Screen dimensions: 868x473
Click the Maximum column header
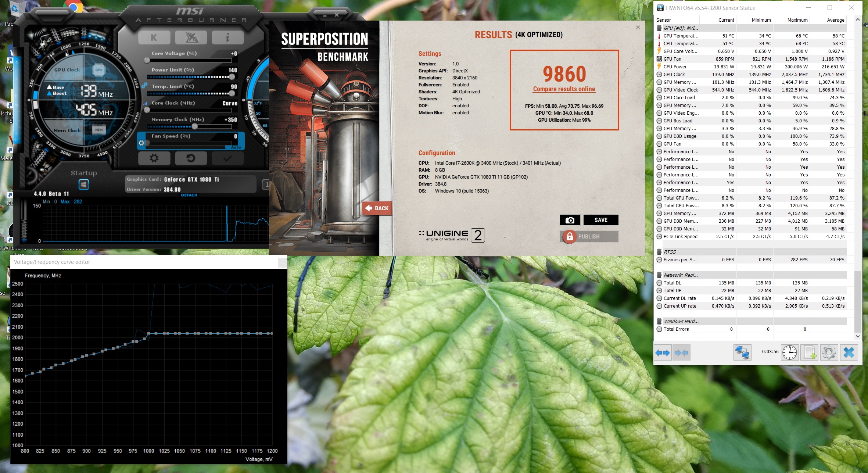(797, 20)
